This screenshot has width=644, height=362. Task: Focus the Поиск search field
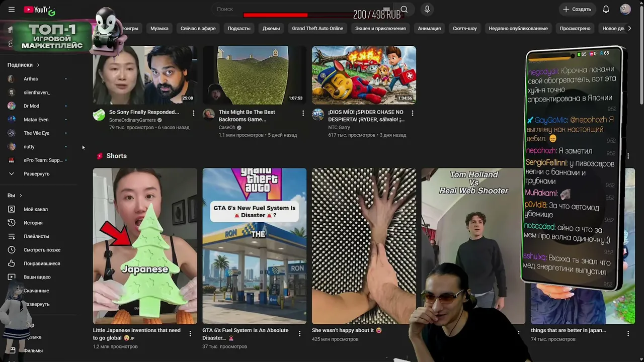coord(301,9)
